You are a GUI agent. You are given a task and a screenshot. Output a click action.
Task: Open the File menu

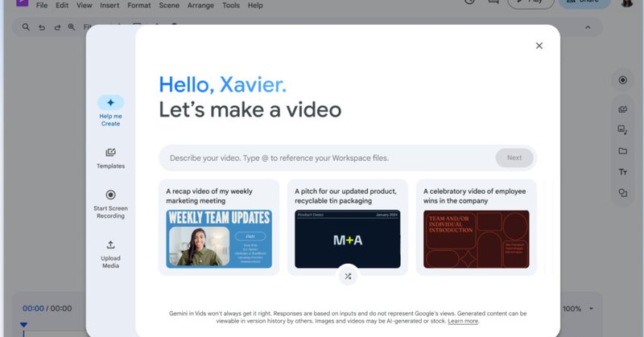coord(42,6)
